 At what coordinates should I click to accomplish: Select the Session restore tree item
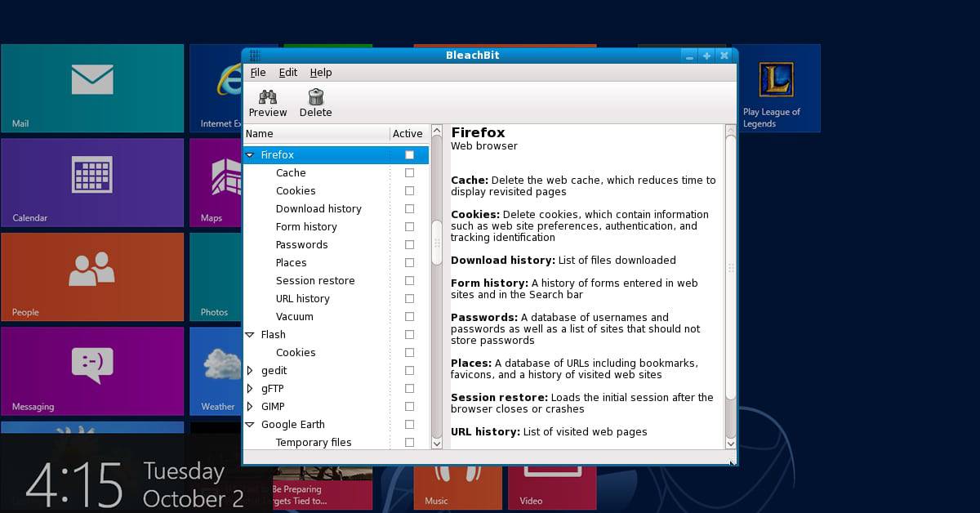(x=315, y=281)
